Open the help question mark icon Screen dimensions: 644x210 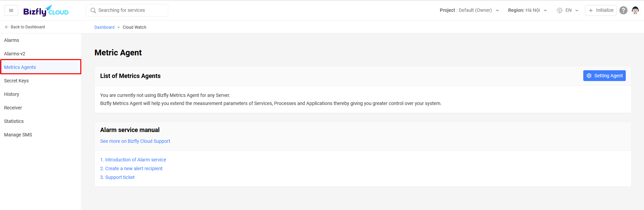(x=623, y=10)
